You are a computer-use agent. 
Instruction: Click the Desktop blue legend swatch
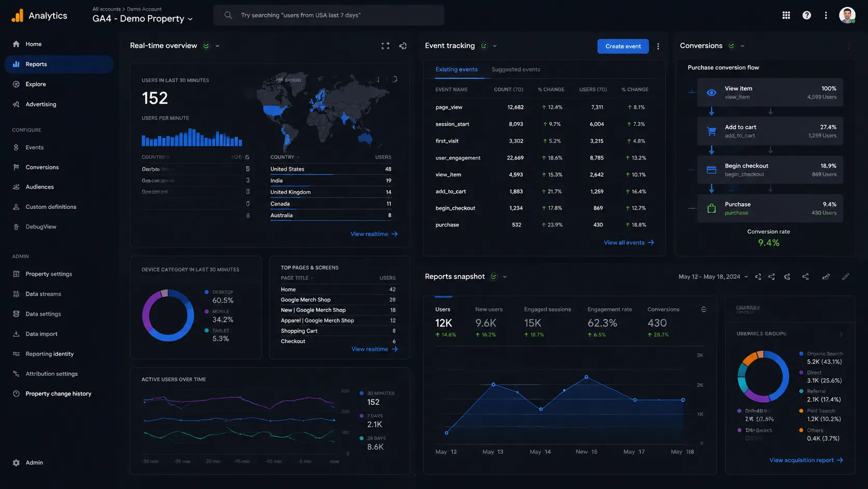coord(207,292)
